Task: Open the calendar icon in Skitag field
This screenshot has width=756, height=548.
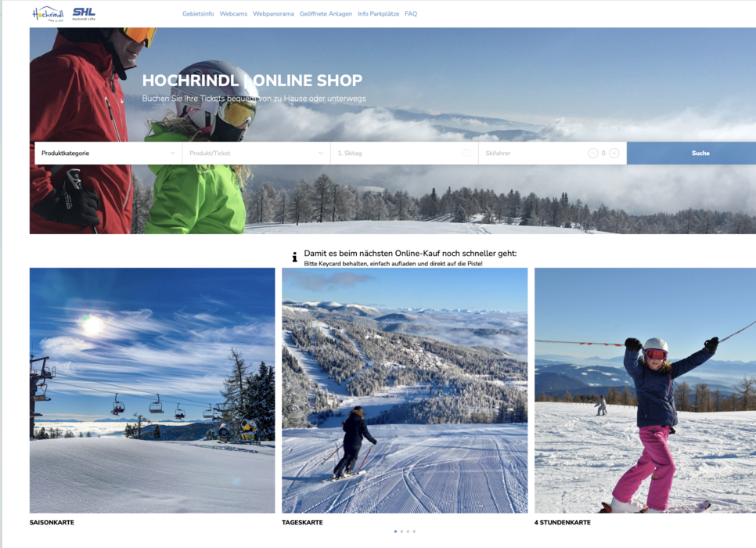Action: (466, 153)
